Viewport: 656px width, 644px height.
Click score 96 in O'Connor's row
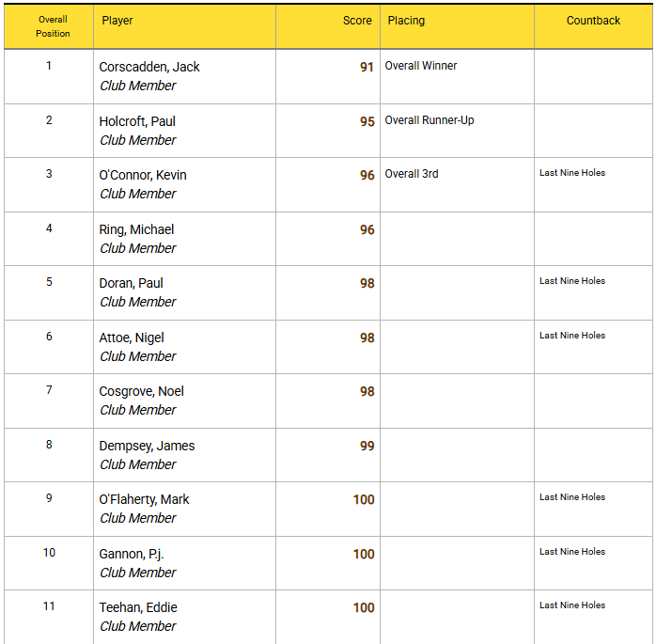pos(367,175)
